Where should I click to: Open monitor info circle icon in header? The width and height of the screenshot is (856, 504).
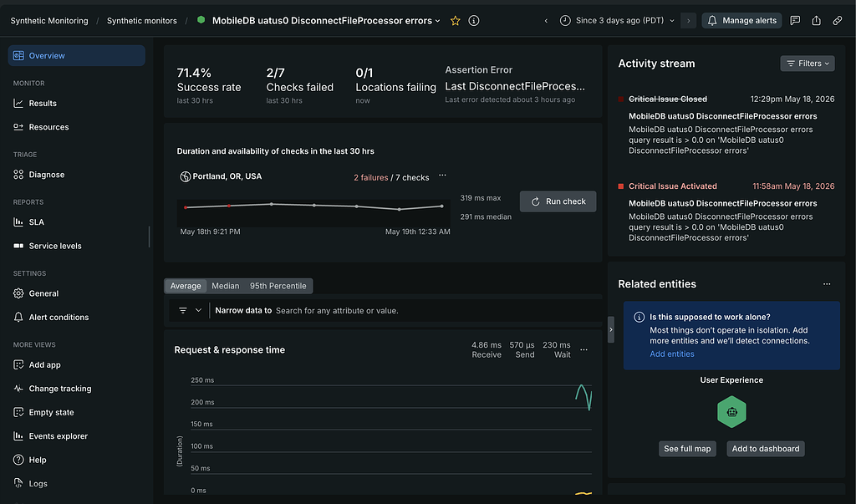point(474,21)
